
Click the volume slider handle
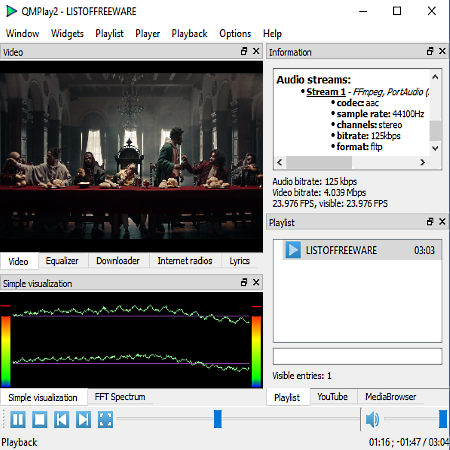pyautogui.click(x=443, y=419)
